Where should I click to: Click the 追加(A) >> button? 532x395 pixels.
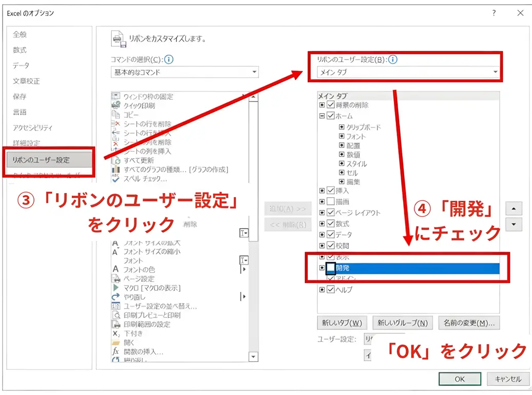[x=288, y=209]
